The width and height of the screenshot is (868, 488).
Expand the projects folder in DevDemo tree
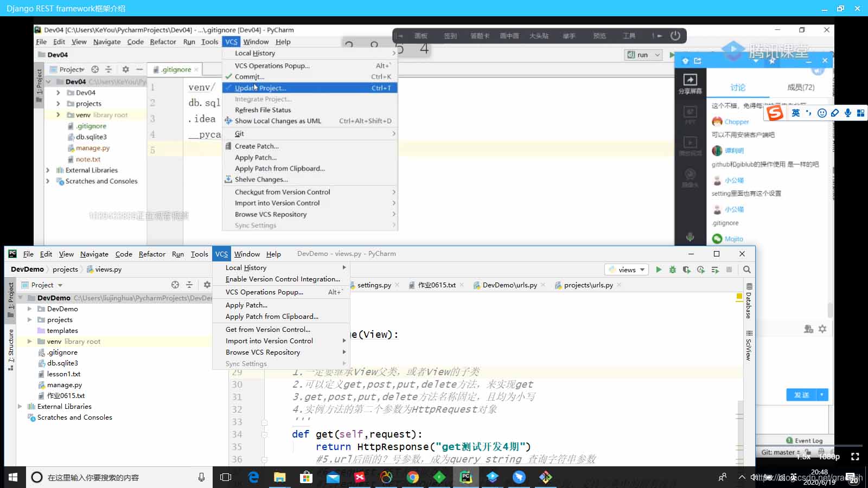(x=30, y=320)
